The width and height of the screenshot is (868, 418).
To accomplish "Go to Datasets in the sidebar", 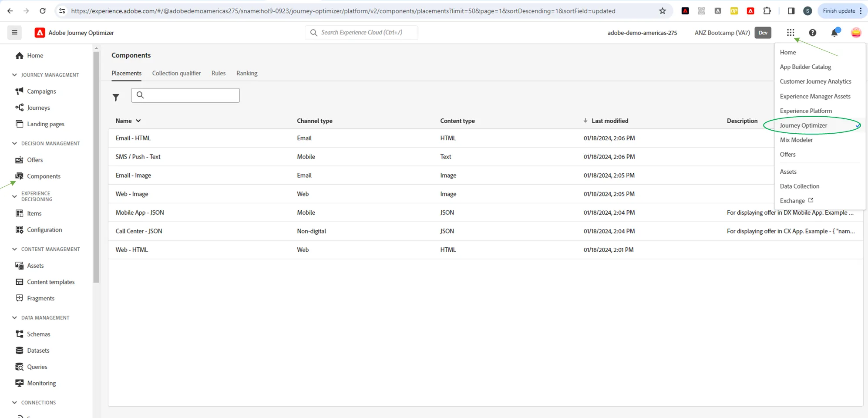I will coord(38,351).
